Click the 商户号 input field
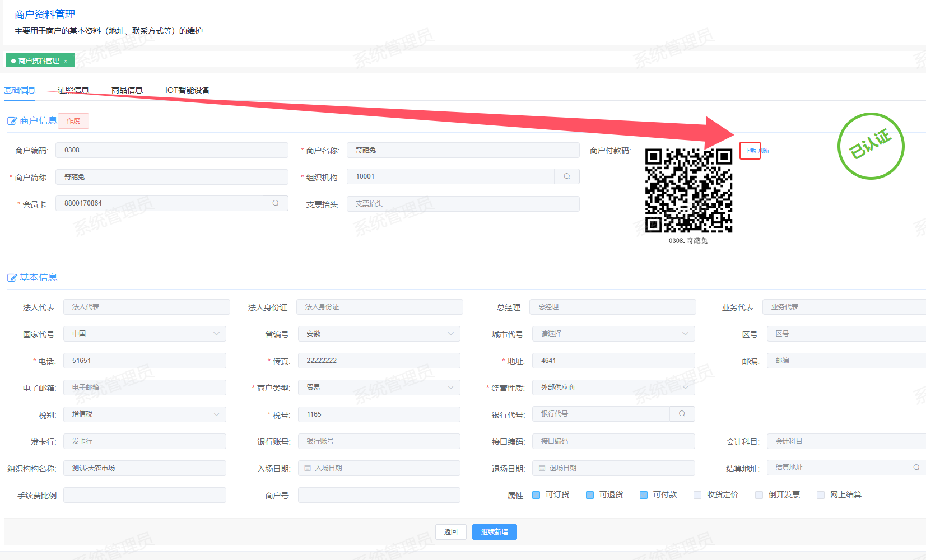The width and height of the screenshot is (926, 560). pos(379,495)
